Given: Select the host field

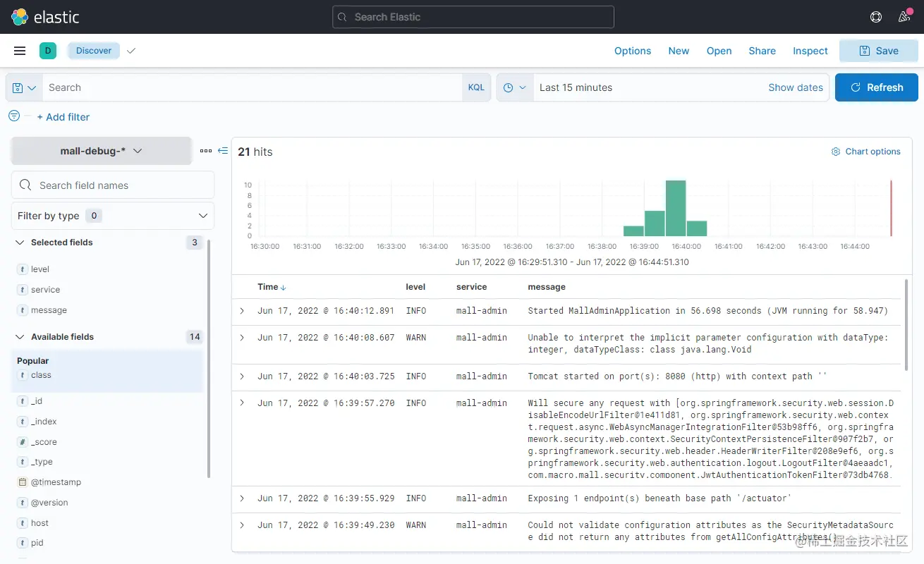Looking at the screenshot, I should (39, 523).
